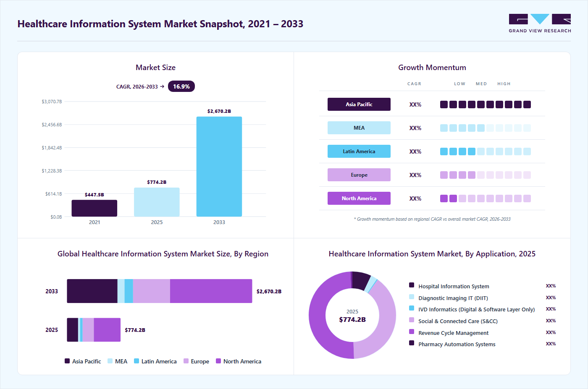Click the North America momentum indicator bar

click(486, 198)
